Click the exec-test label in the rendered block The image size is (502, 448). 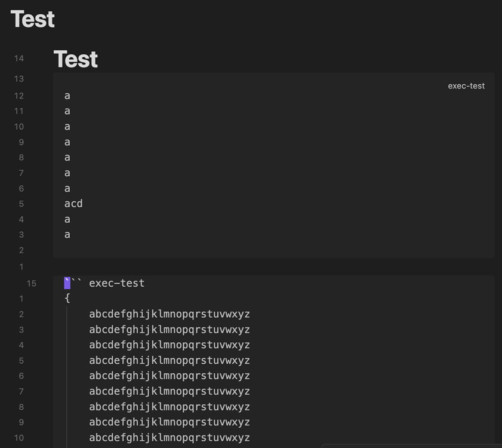[x=466, y=85]
